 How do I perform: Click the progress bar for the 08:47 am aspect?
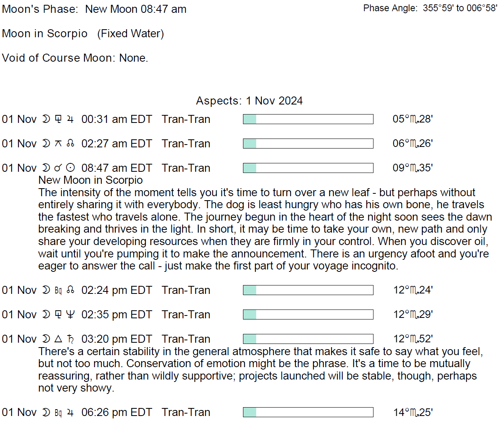click(x=308, y=168)
